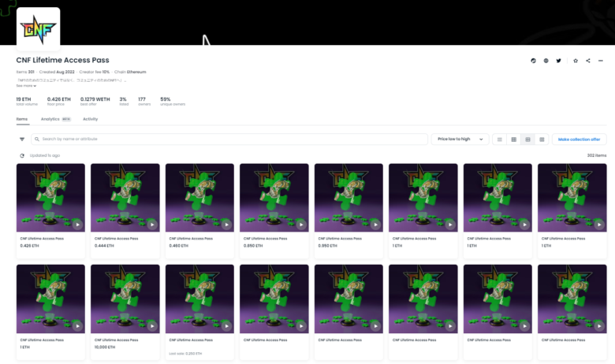The height and width of the screenshot is (364, 615).
Task: Click the 0.426 ETH floor price stat
Action: [59, 101]
